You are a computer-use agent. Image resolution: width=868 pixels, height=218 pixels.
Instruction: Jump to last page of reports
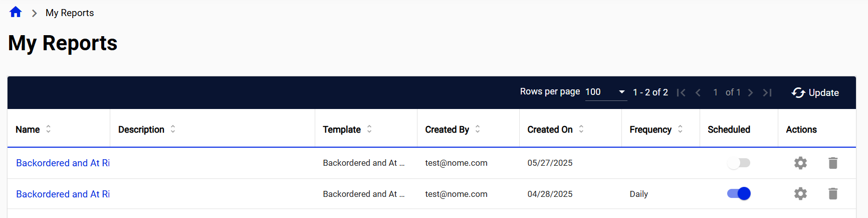coord(767,92)
